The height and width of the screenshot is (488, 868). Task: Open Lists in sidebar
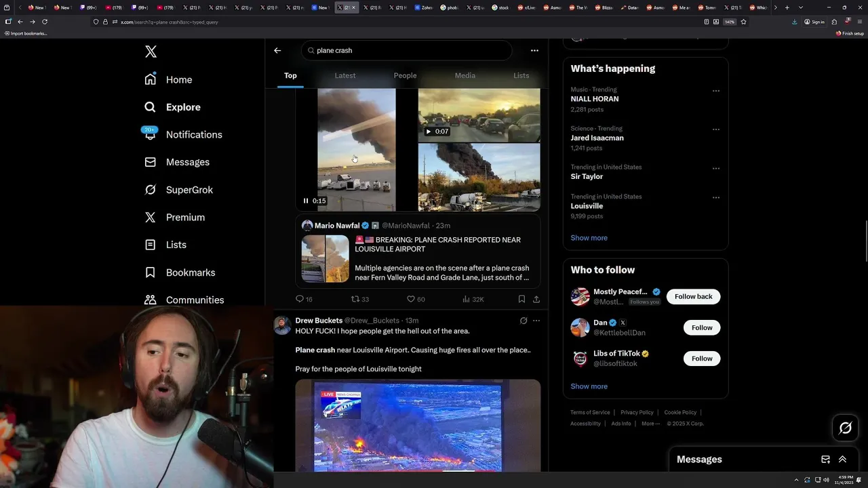coord(166,245)
